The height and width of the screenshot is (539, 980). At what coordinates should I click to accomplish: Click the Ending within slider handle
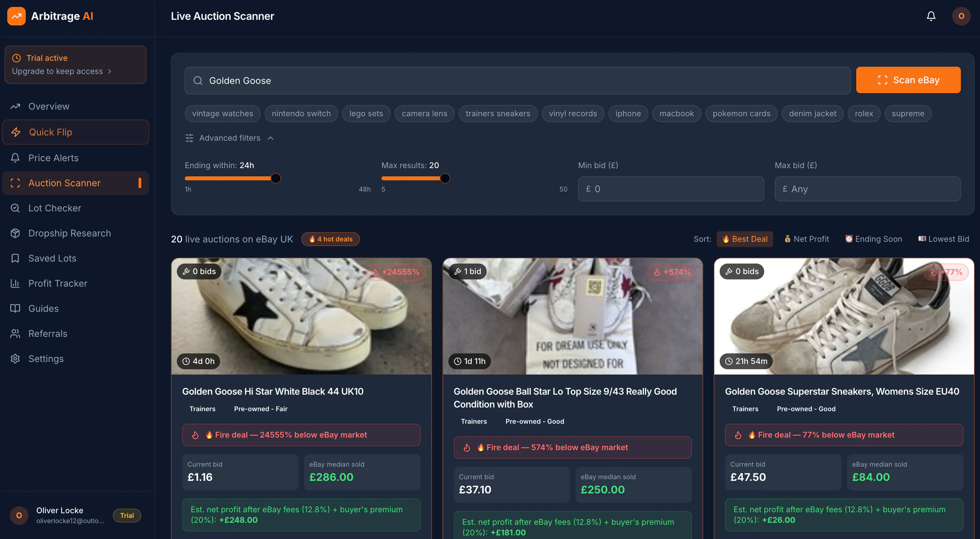coord(276,178)
